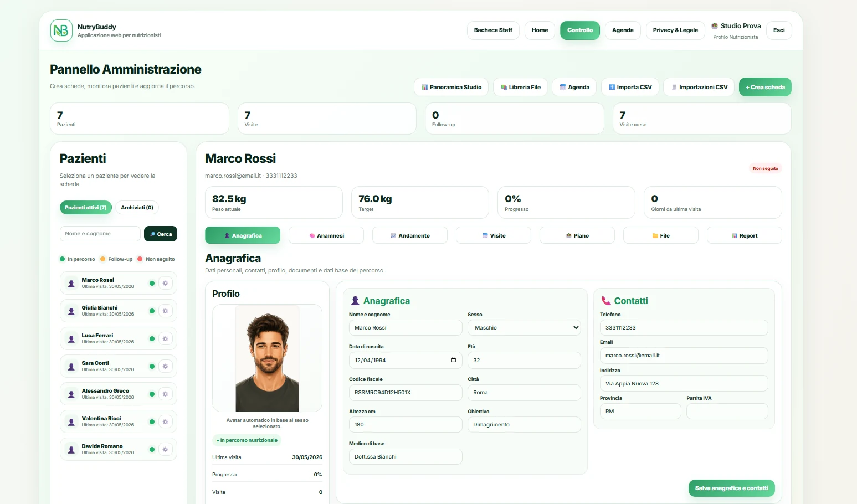Click Luca Ferrari's avatar icon
This screenshot has width=857, height=504.
tap(71, 339)
